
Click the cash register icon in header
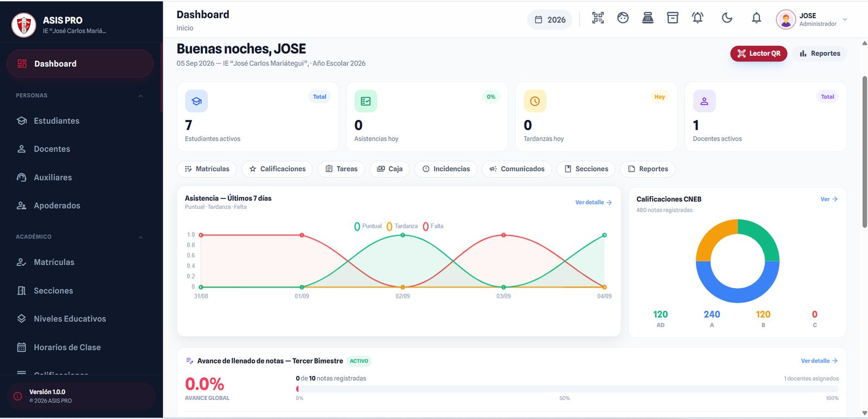648,18
